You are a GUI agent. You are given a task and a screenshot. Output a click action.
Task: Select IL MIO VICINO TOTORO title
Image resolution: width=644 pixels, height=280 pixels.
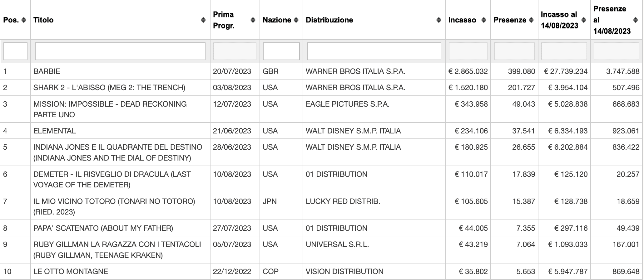pos(114,207)
